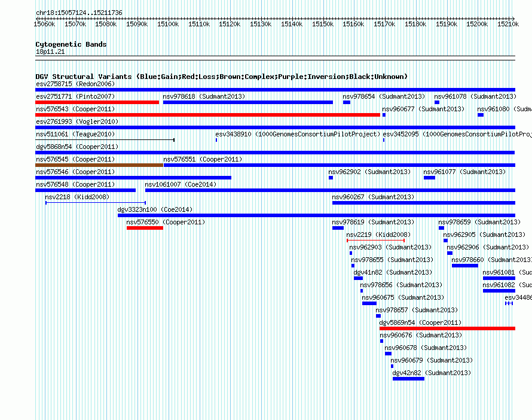Click the nsv576551 (Cooper2011) label
Screen dimensions: 532x420
click(203, 159)
